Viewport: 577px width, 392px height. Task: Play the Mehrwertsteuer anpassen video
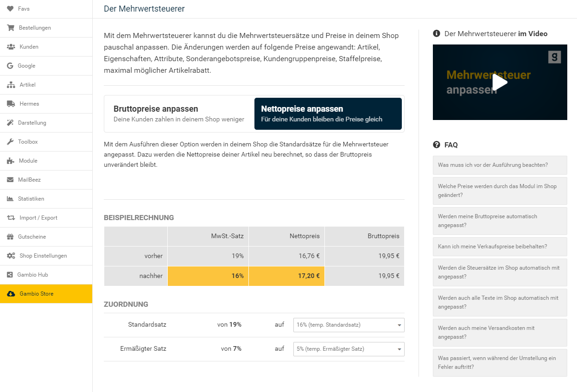coord(500,82)
